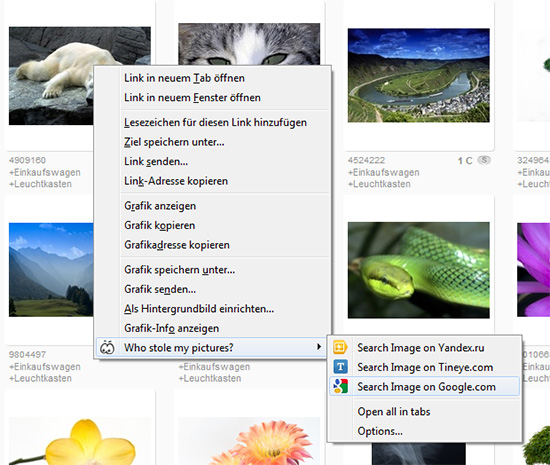Click '+Einkaufswagen' below the context menu
The image size is (550, 465).
coord(214,366)
